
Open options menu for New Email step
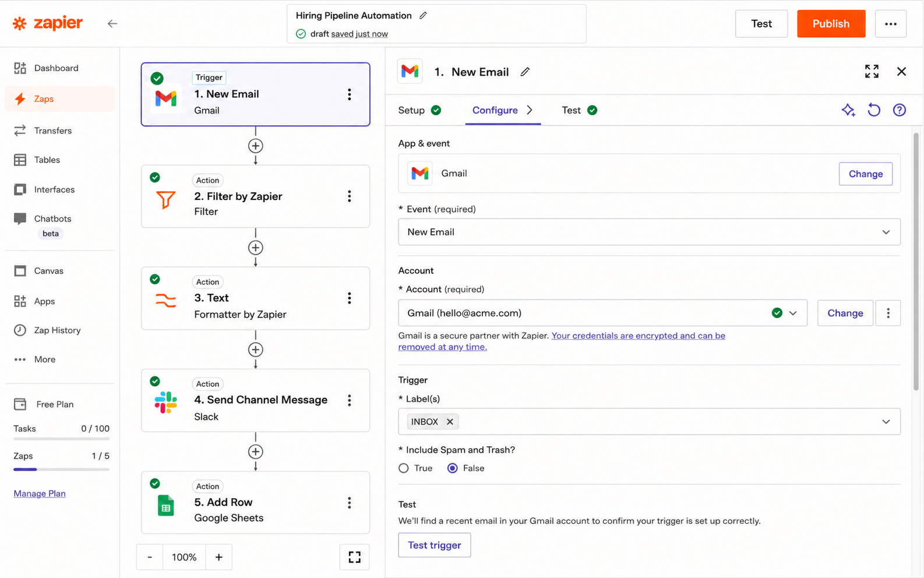point(349,94)
